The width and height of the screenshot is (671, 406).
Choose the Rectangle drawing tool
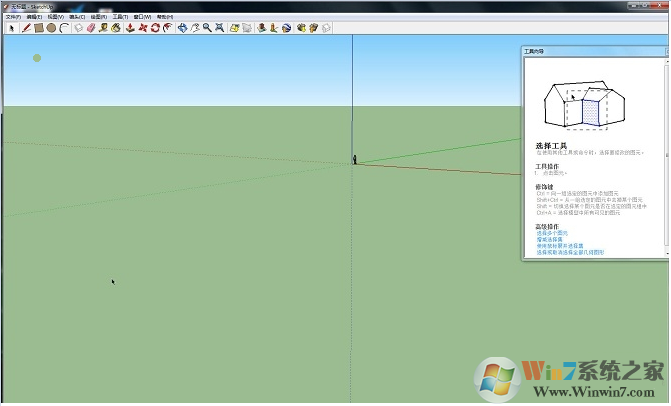point(38,28)
